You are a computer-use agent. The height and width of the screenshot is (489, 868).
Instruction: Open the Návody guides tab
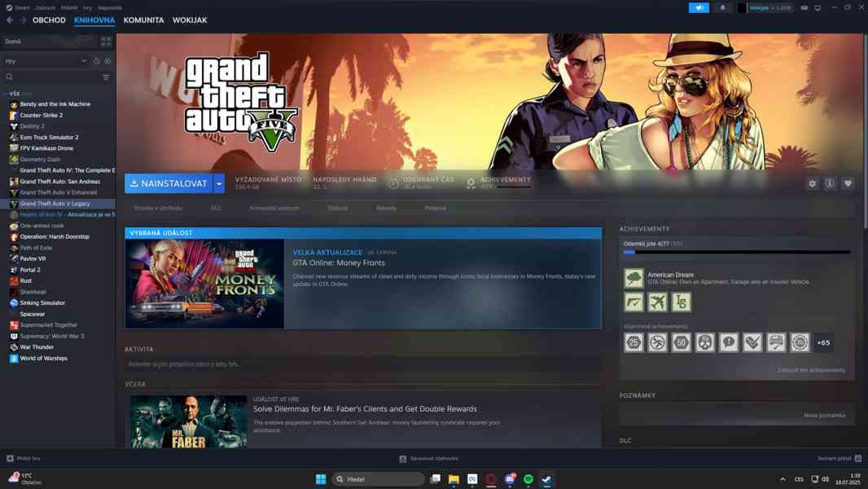[386, 208]
